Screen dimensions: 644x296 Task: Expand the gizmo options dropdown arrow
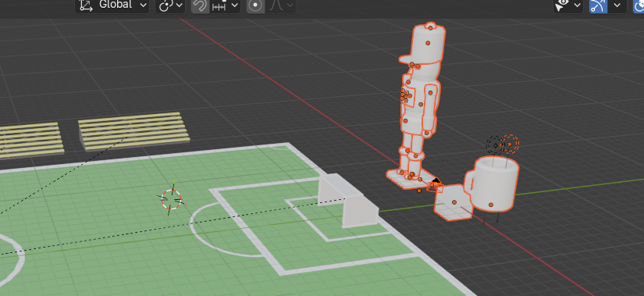[x=617, y=5]
